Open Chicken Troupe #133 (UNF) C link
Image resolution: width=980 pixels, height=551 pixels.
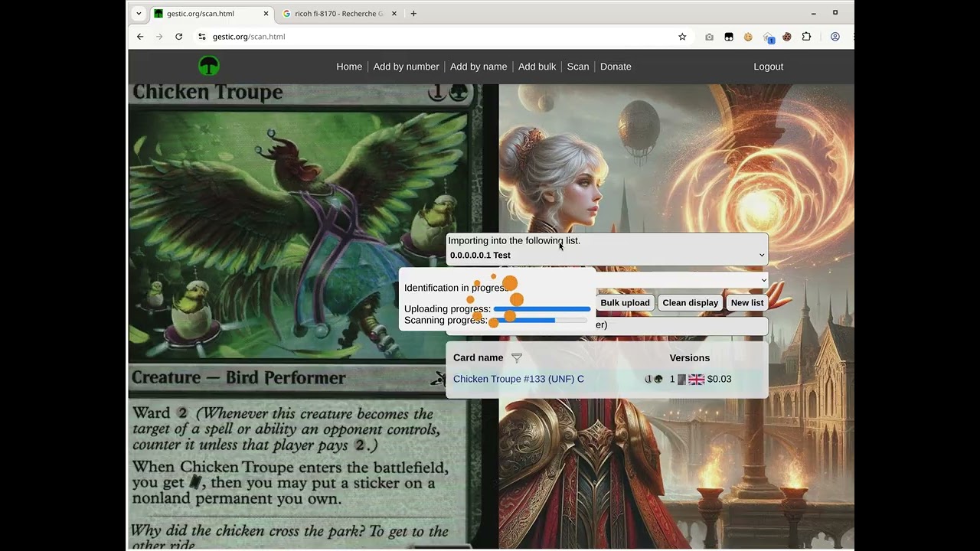point(518,380)
